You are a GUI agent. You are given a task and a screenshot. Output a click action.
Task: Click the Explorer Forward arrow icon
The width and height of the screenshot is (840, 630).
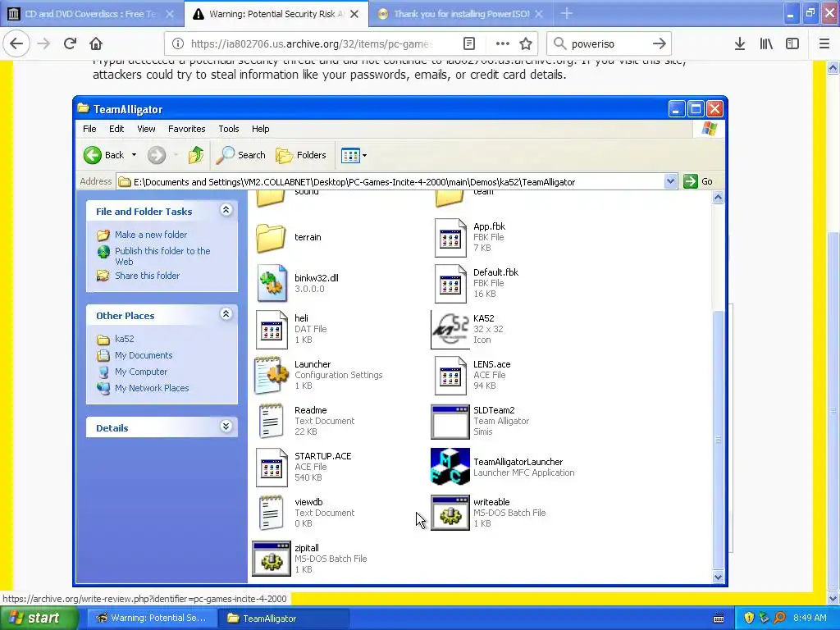click(x=157, y=155)
